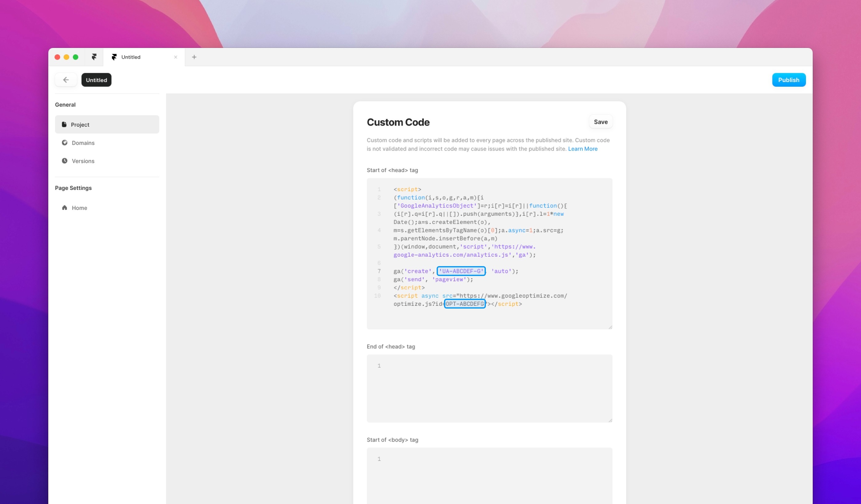The image size is (861, 504).
Task: Click the highlighted UA-ABCDEF-G tracking ID
Action: [x=461, y=271]
